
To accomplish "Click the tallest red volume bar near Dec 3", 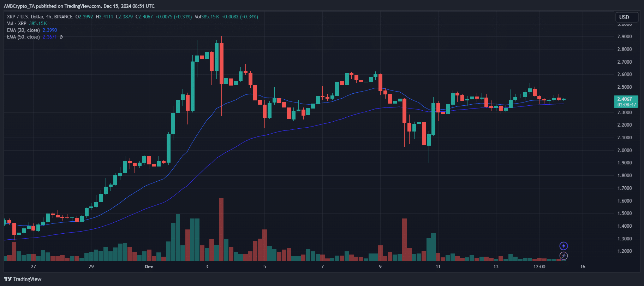I will [x=221, y=229].
